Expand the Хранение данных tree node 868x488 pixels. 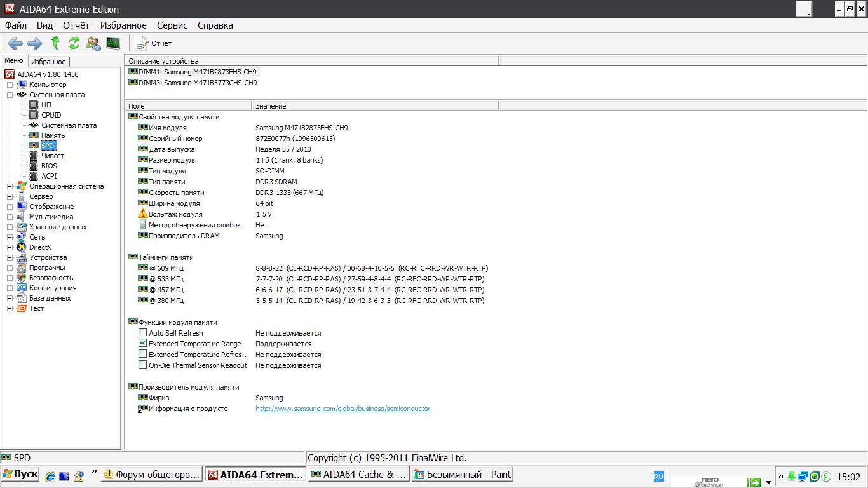pos(10,227)
